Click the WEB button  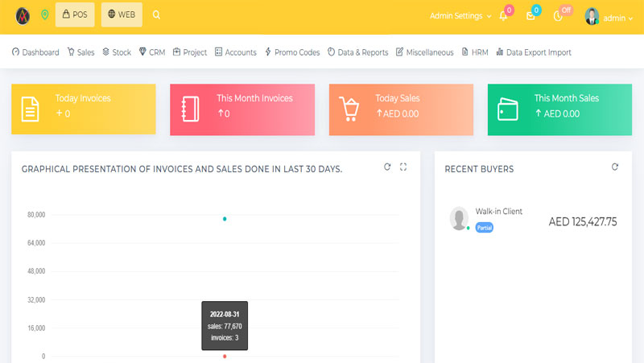coord(122,14)
